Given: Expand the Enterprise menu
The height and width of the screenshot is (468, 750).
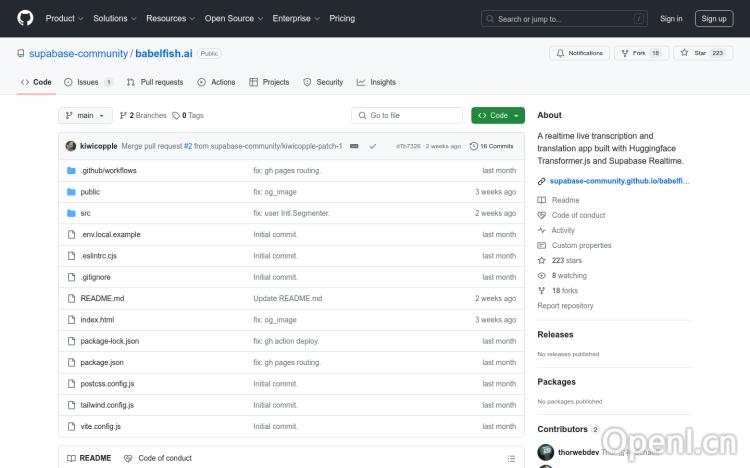Looking at the screenshot, I should coord(296,18).
